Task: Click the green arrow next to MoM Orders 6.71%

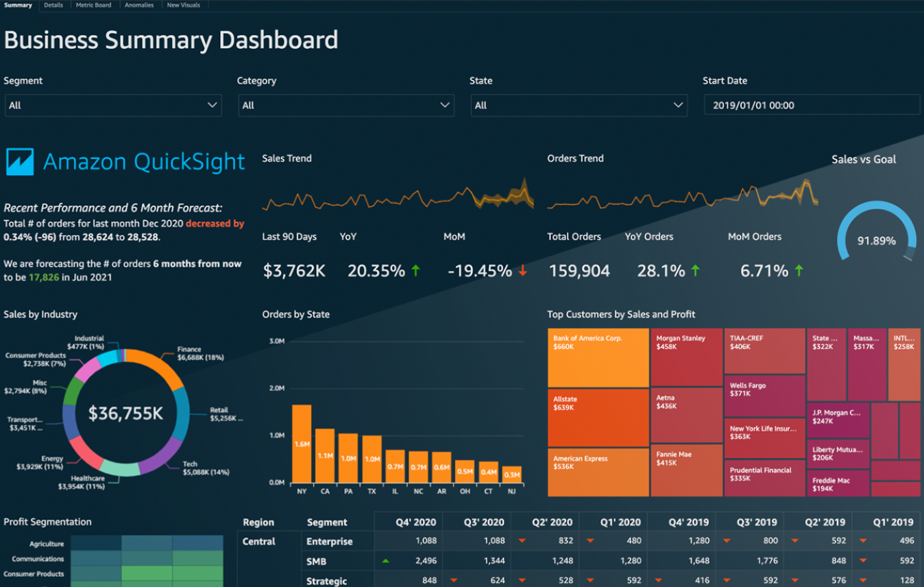Action: coord(798,269)
